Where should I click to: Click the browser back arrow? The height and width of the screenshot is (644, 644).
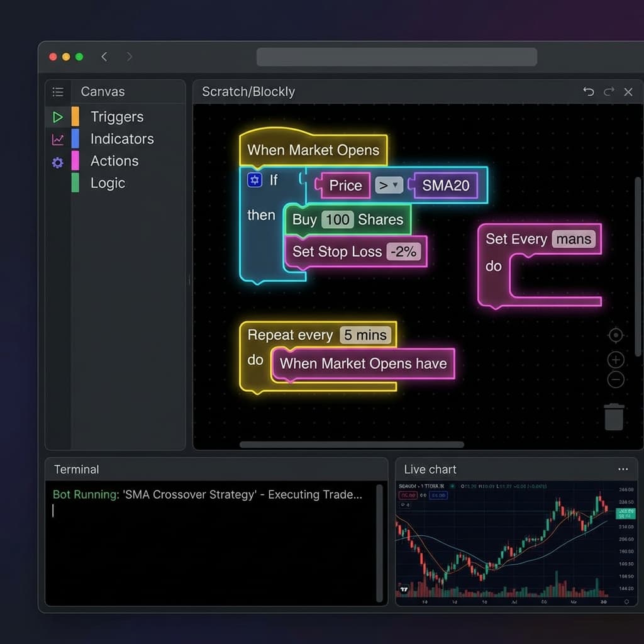(x=104, y=56)
